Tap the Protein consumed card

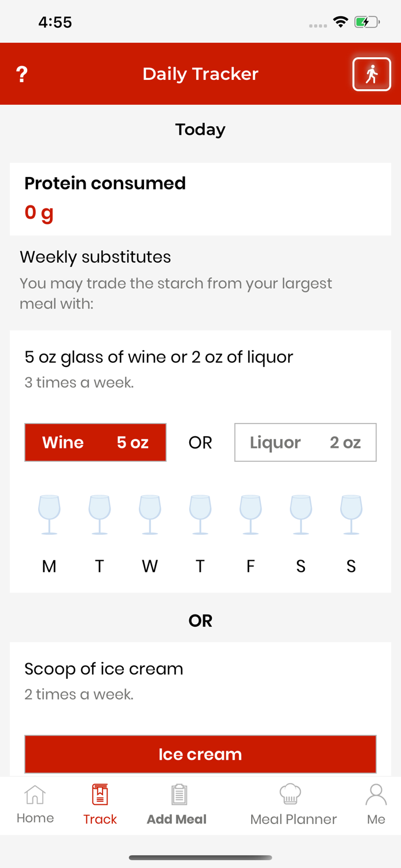pyautogui.click(x=200, y=199)
